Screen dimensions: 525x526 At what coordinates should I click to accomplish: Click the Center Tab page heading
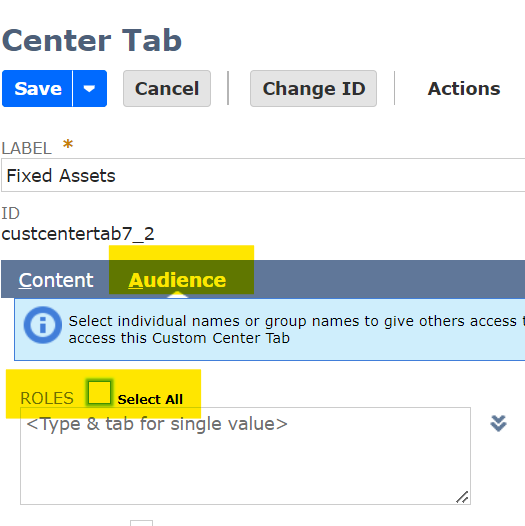(x=92, y=41)
